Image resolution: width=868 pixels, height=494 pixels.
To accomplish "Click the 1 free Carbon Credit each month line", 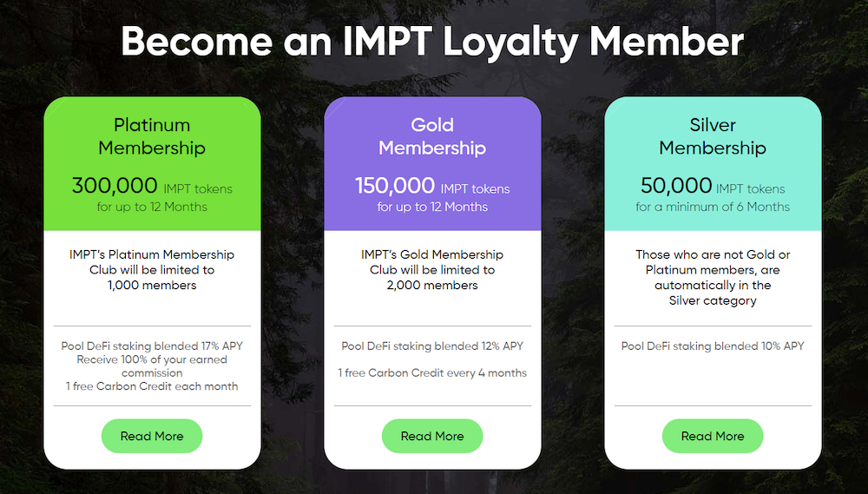I will coord(152,386).
